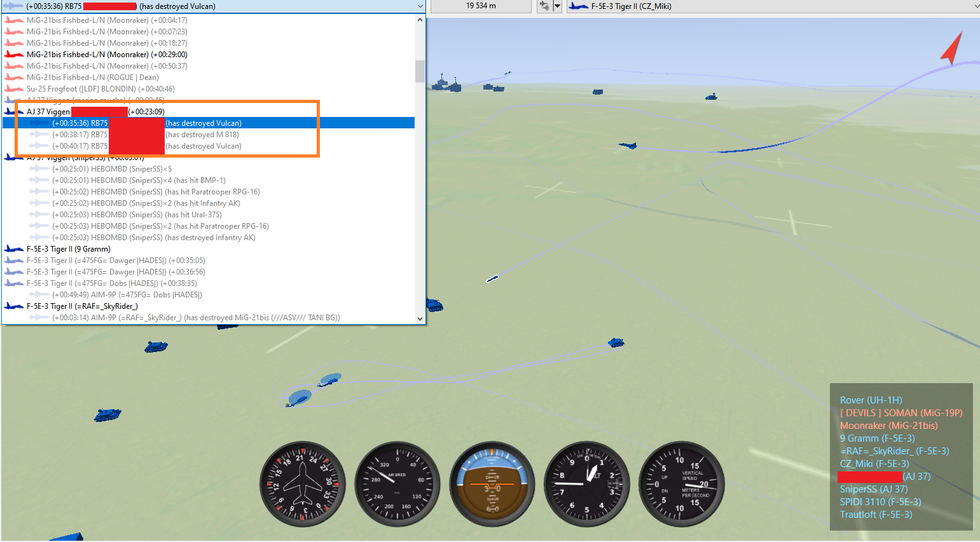Click Rover (UH-1H) in the pilot legend
This screenshot has height=542, width=980.
[x=871, y=400]
